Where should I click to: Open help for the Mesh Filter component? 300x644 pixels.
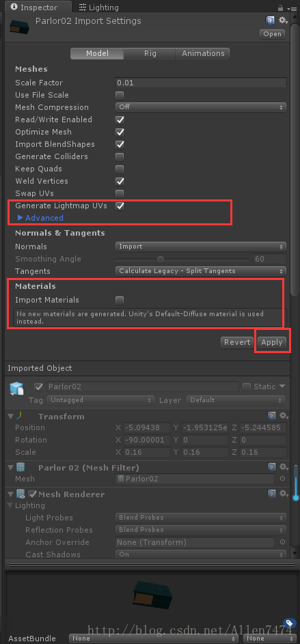click(272, 466)
